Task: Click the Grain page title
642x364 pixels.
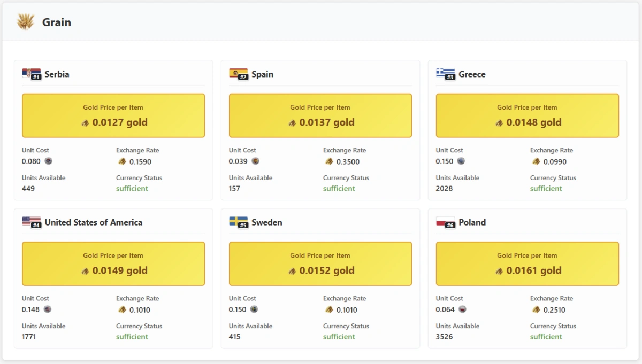Action: 57,22
